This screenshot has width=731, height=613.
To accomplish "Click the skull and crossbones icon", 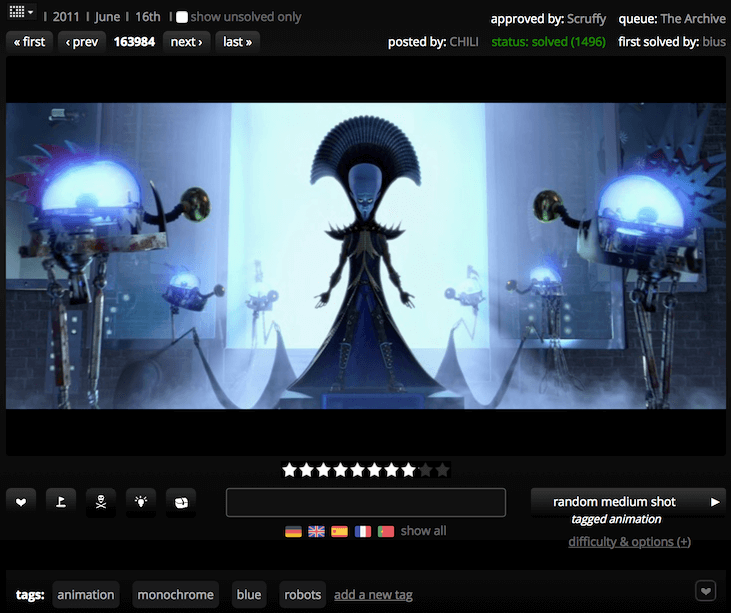I will tap(101, 502).
